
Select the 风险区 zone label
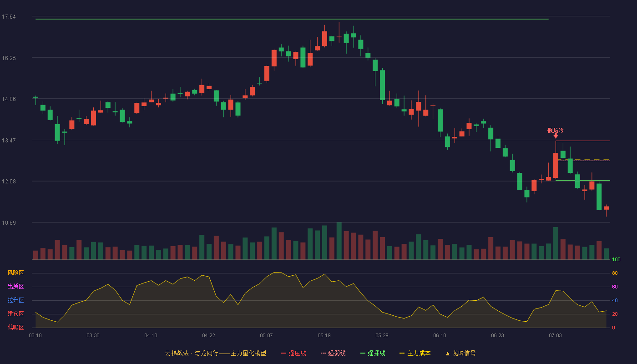(15, 273)
